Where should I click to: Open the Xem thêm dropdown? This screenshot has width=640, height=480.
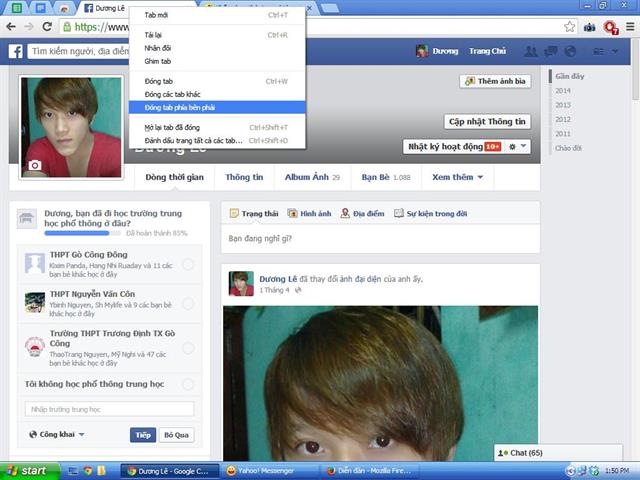457,177
